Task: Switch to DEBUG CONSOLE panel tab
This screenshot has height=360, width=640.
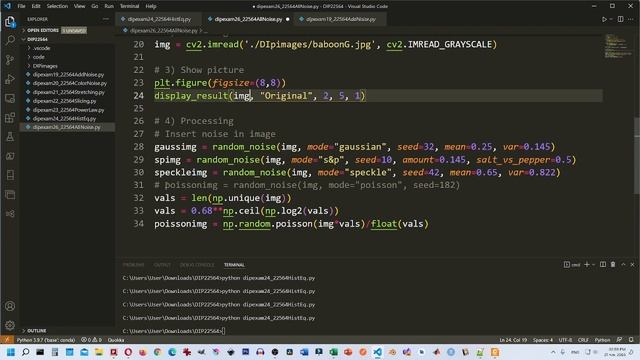Action: pyautogui.click(x=197, y=265)
